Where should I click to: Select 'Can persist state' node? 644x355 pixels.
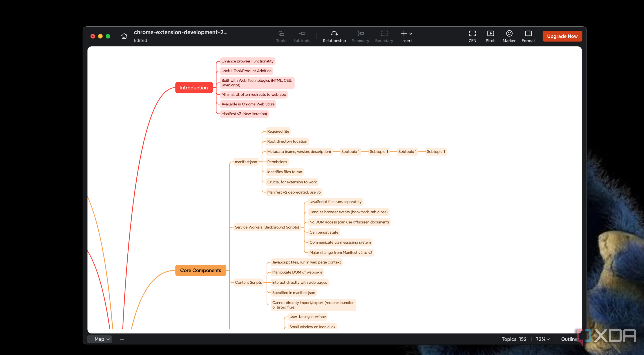(x=324, y=232)
